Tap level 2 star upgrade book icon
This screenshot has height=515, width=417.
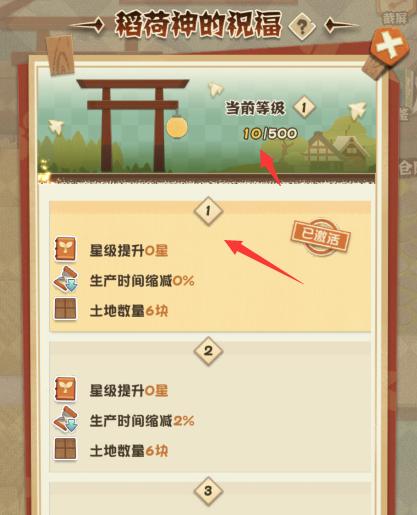pos(65,389)
